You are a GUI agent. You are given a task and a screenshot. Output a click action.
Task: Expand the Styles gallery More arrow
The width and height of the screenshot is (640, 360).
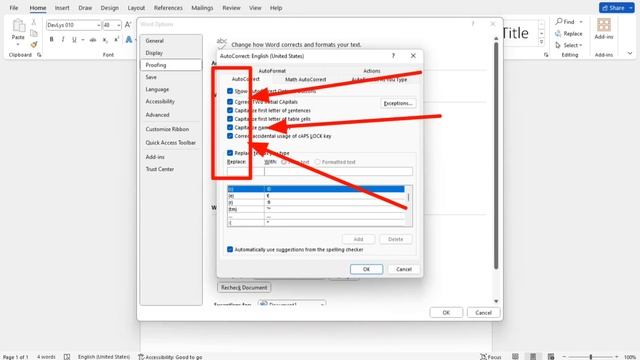[542, 42]
